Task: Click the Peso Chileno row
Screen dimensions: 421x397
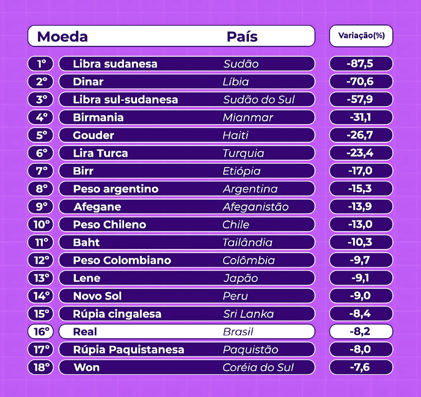Action: (x=187, y=224)
